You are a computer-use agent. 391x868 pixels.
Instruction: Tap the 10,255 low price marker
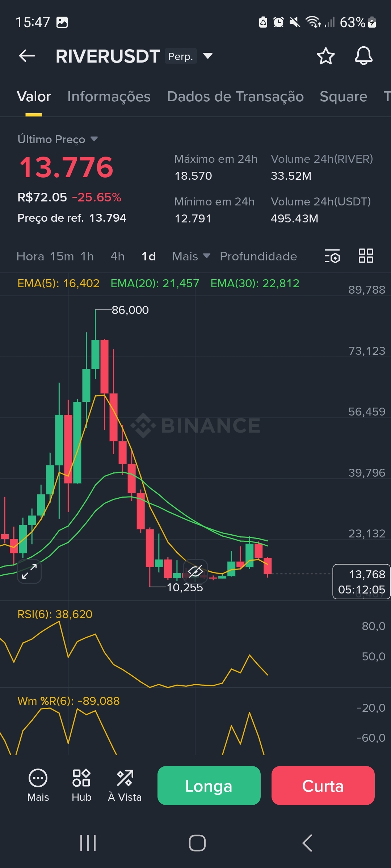click(185, 587)
